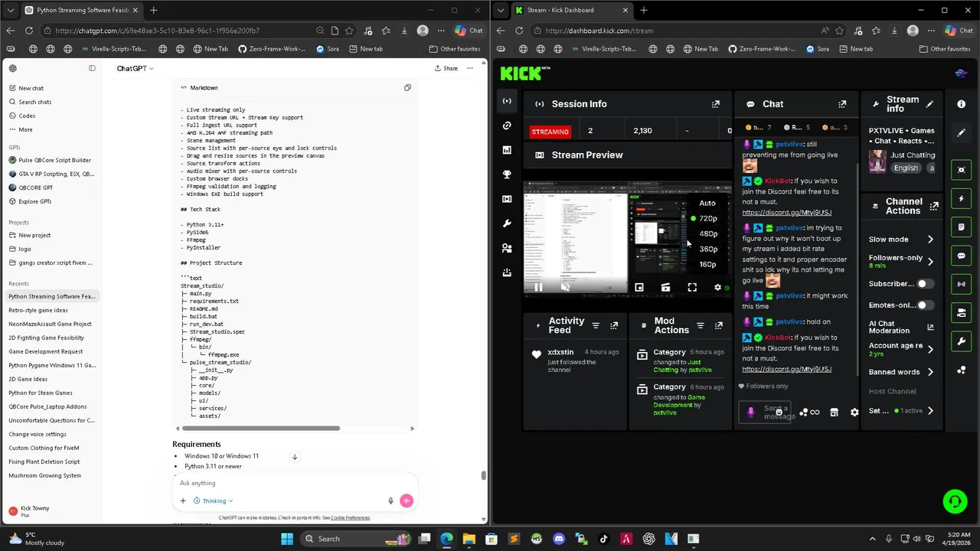Click the info icon in Kick right rail
The height and width of the screenshot is (551, 980).
click(961, 104)
